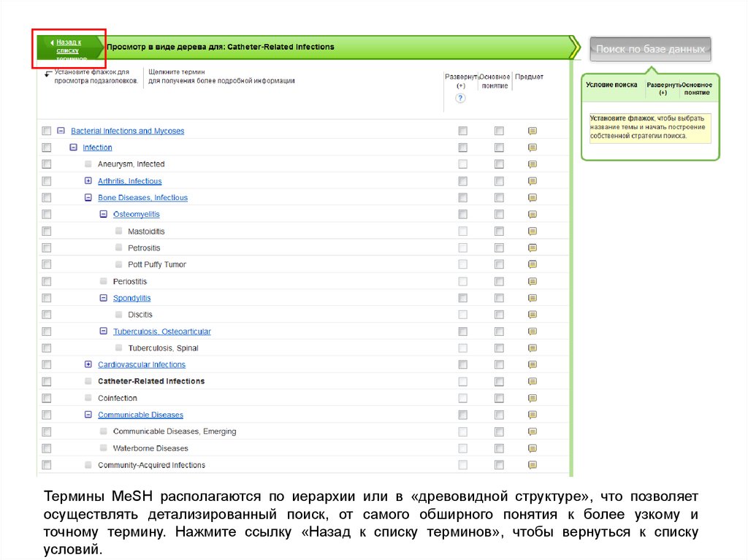Check the left checkbox for Catheter-Related Infections
Screen dimensions: 748x560
(x=47, y=382)
